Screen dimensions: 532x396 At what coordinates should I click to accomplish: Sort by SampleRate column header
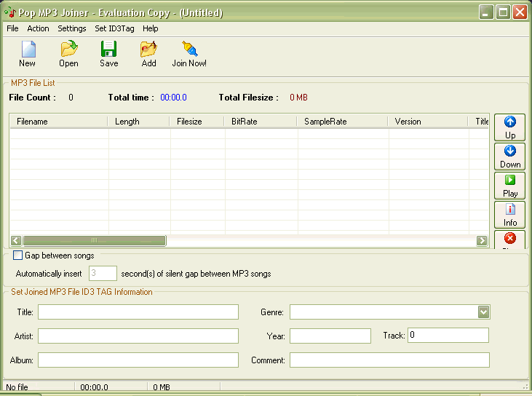pos(342,122)
